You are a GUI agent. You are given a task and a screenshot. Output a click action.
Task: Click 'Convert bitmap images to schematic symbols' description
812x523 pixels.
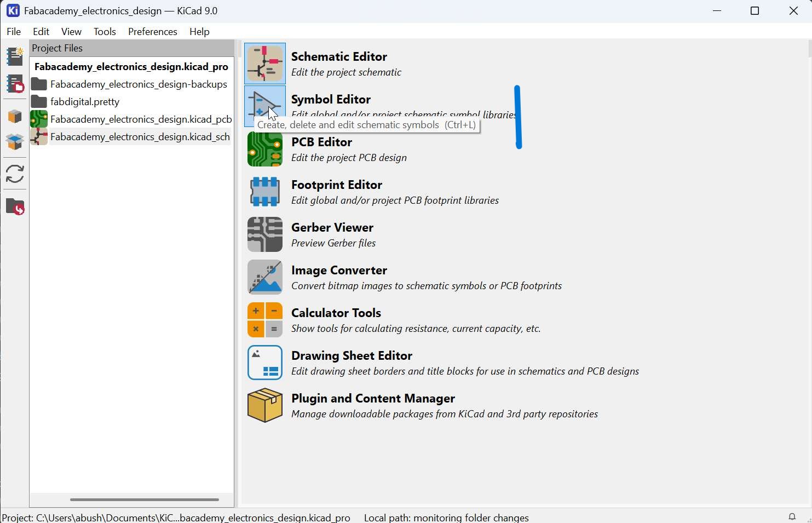point(427,286)
